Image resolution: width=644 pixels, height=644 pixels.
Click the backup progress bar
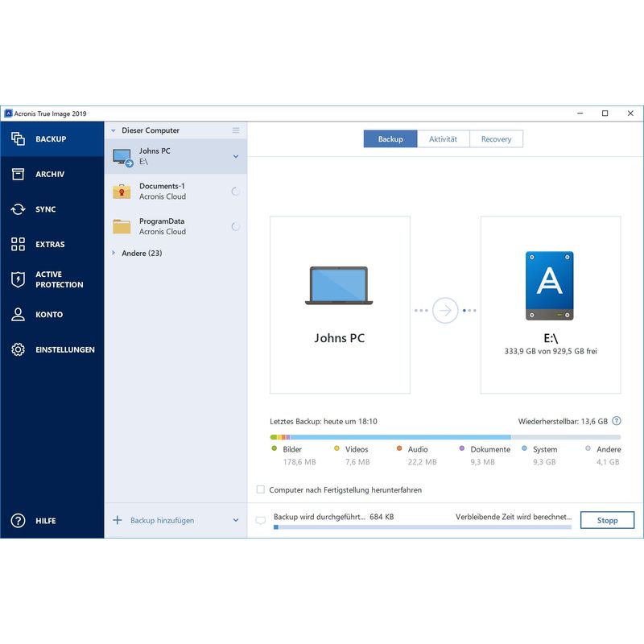pyautogui.click(x=422, y=527)
